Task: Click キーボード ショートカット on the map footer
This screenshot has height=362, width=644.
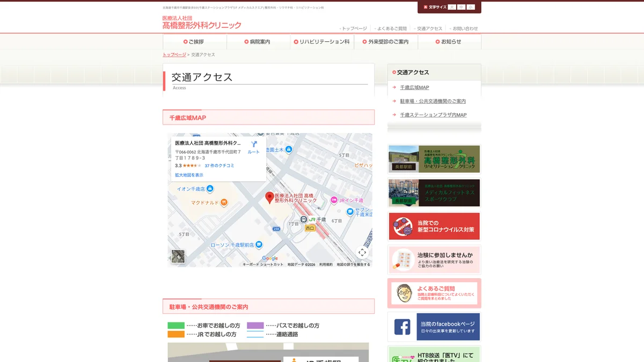Action: pyautogui.click(x=263, y=264)
